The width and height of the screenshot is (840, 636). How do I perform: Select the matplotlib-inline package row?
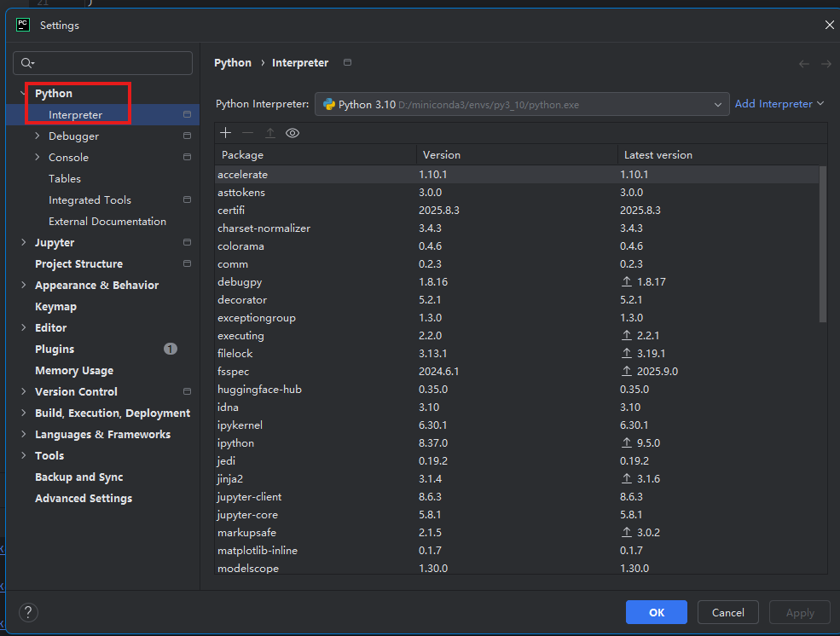pyautogui.click(x=517, y=551)
